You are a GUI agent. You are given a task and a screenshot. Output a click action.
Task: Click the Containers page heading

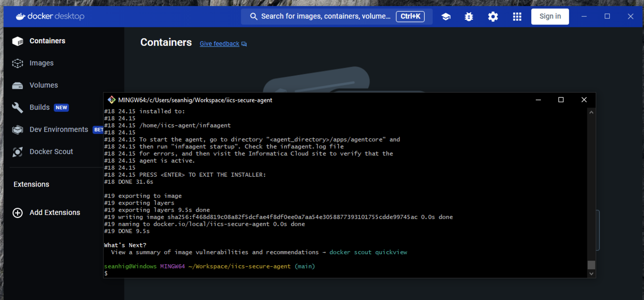click(x=166, y=42)
